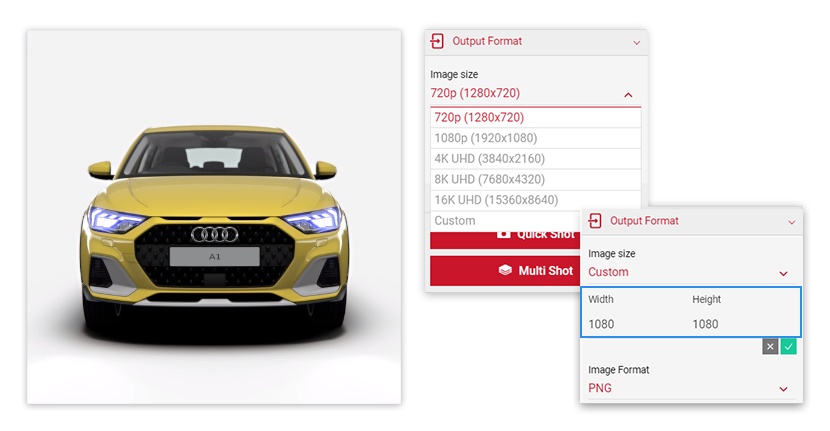Click Output Format icon in lower panel
This screenshot has height=431, width=830.
point(595,221)
